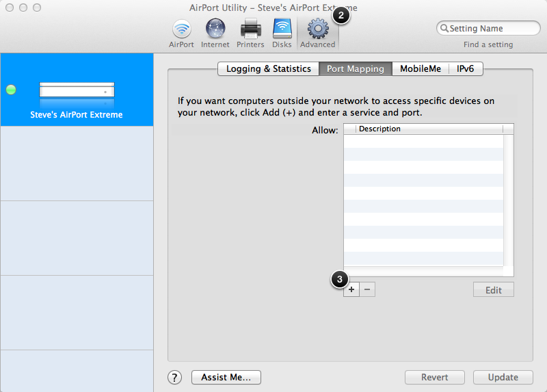Remove selected mapping with minus button
The height and width of the screenshot is (392, 547).
367,289
